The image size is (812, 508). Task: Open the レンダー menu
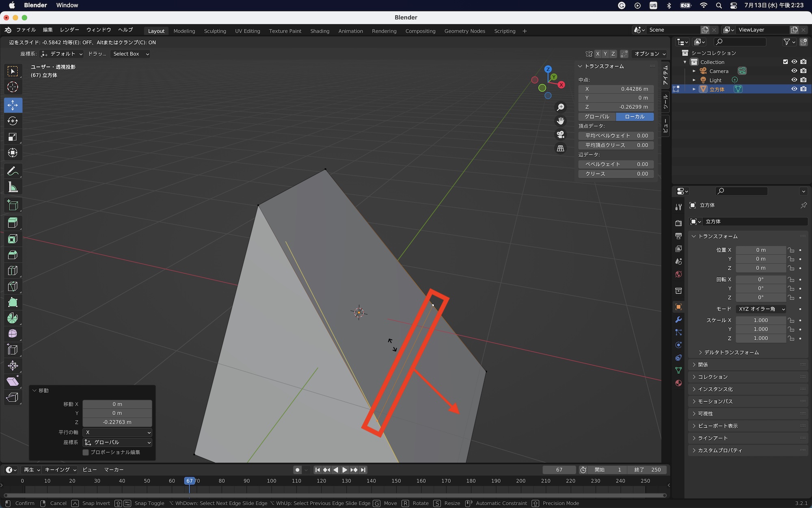click(x=69, y=30)
